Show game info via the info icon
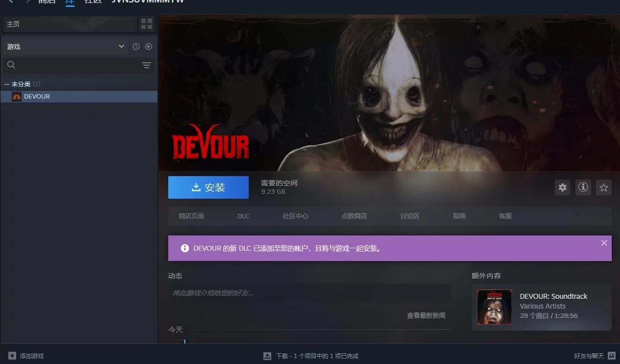 tap(583, 187)
